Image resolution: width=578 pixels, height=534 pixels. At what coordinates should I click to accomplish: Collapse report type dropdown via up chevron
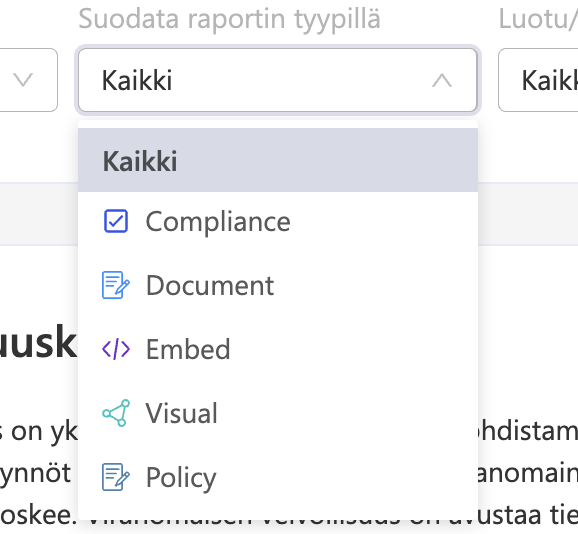point(442,80)
